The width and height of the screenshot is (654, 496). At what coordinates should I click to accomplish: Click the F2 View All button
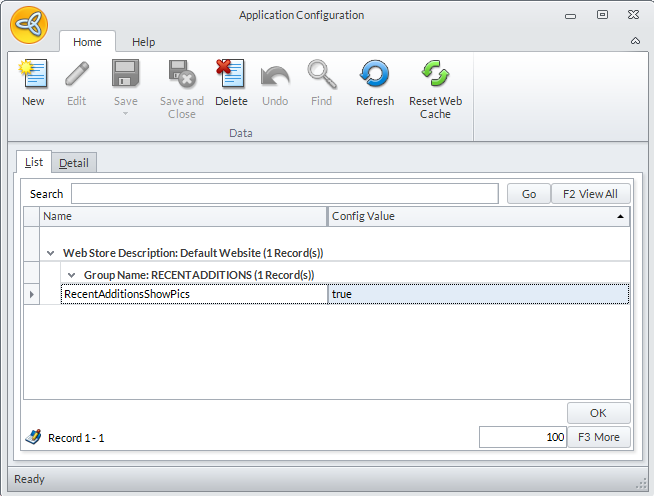pos(591,194)
